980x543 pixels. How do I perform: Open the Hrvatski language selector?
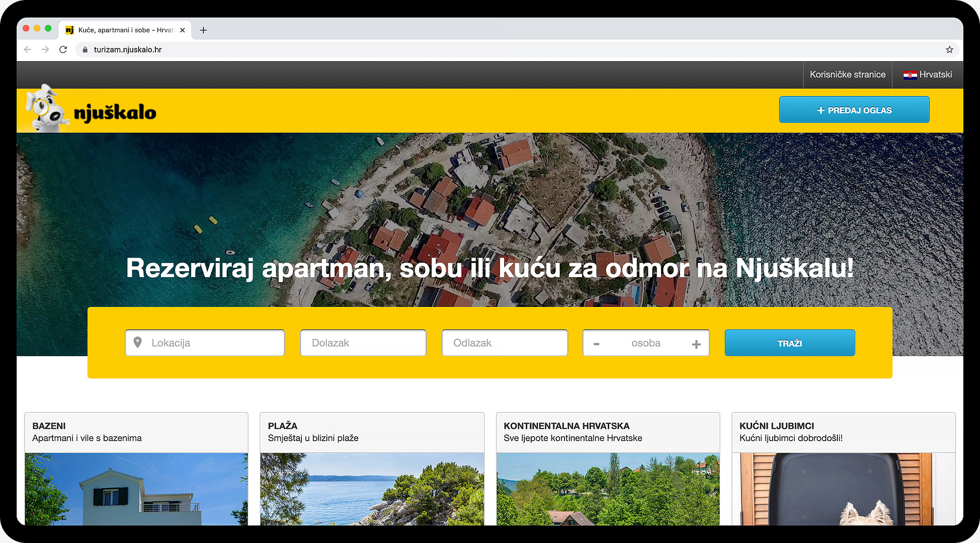935,75
